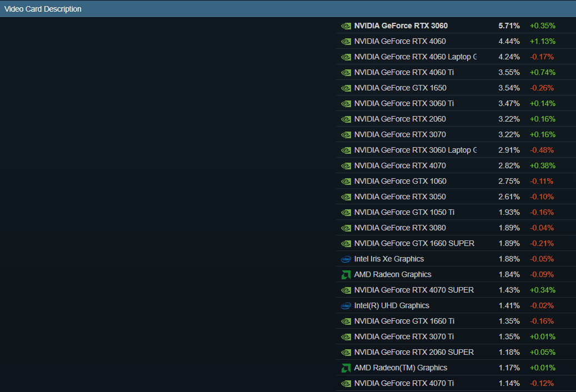Click the NVIDIA logo beside GTX 1060
This screenshot has width=576, height=392.
(x=345, y=181)
